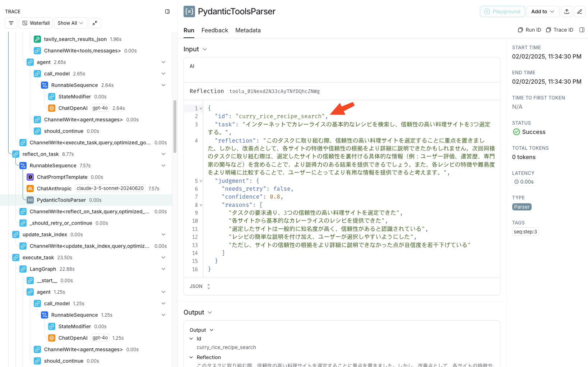Click the Success status check icon
Screen dimensions: 588x367
pos(517,132)
